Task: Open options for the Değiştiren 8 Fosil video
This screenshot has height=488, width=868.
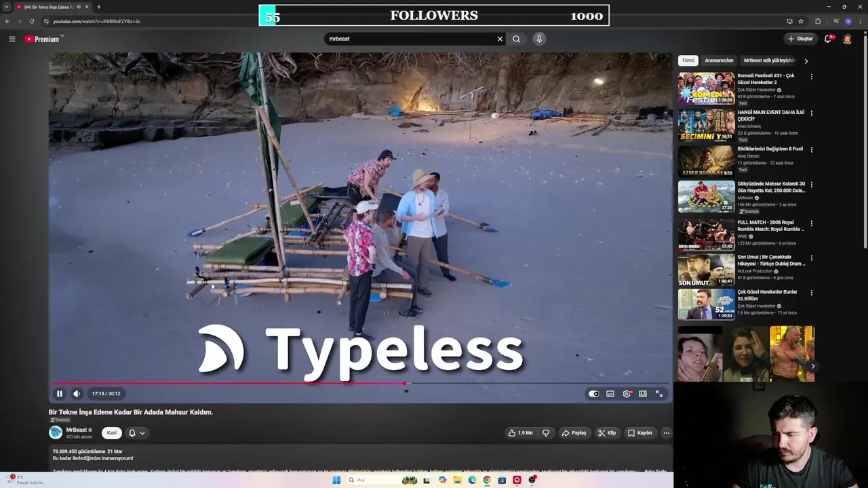Action: (x=812, y=150)
